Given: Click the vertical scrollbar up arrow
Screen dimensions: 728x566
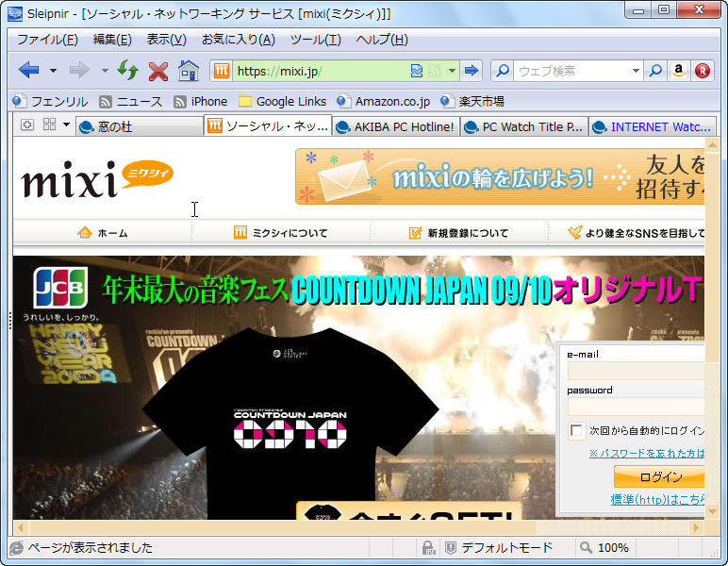Looking at the screenshot, I should [x=712, y=145].
